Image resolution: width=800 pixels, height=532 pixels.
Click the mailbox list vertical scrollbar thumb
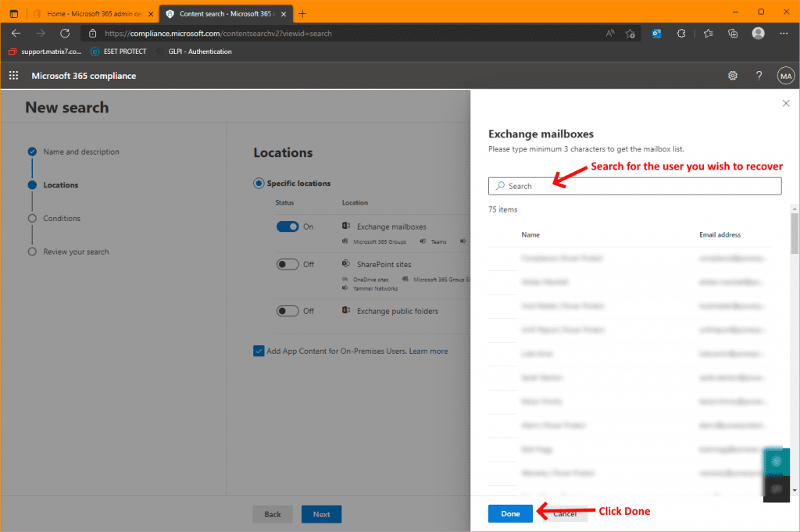pyautogui.click(x=795, y=233)
